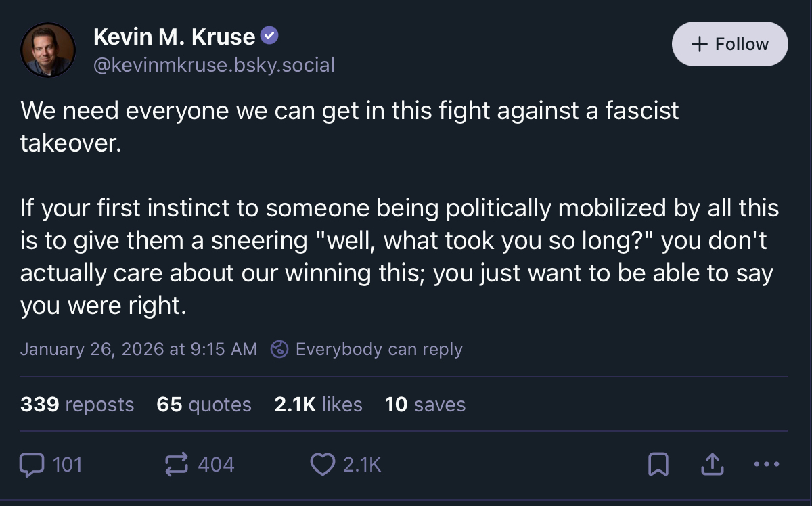This screenshot has width=812, height=506.
Task: Click the January 26, 2026 timestamp
Action: coord(139,349)
